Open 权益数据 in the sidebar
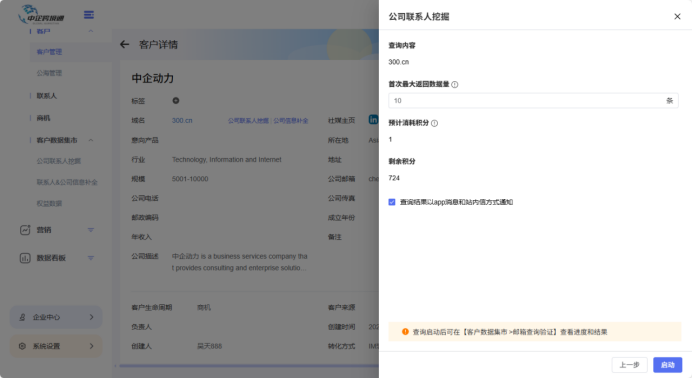693x378 pixels. coord(49,203)
